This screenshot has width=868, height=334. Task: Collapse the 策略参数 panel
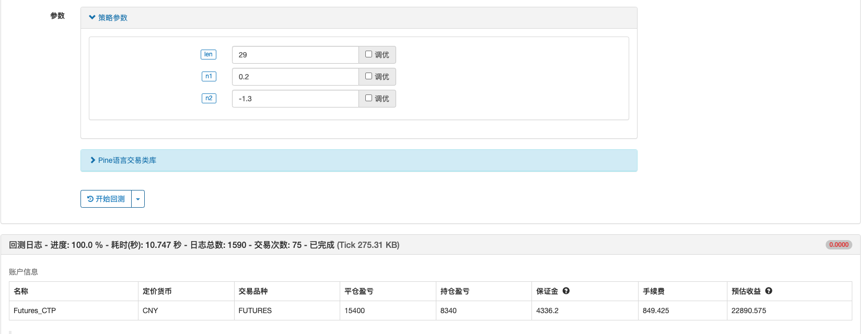pos(108,18)
